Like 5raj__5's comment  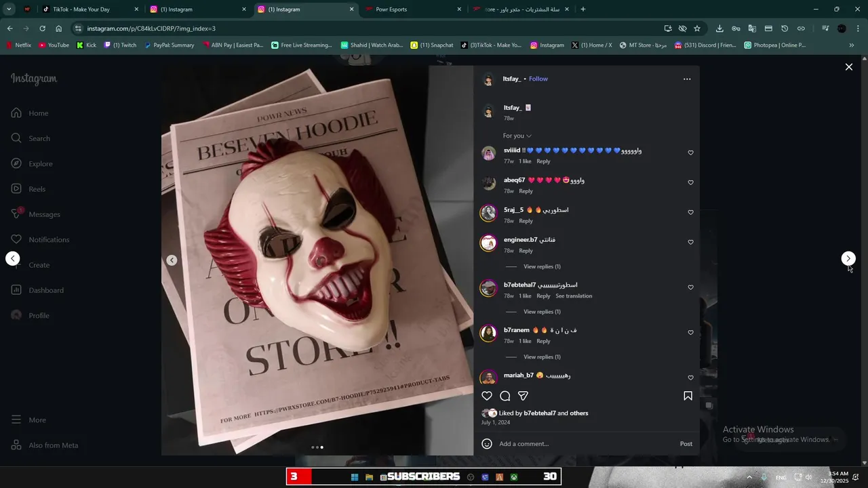pyautogui.click(x=691, y=213)
